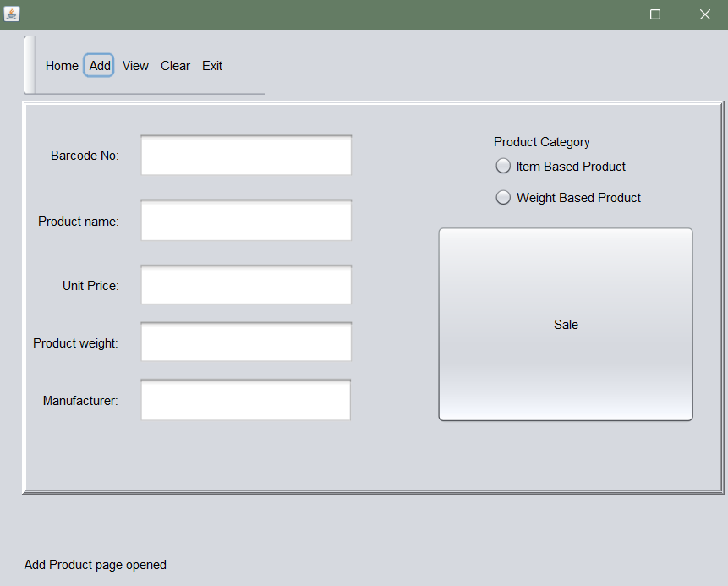Screen dimensions: 728x586
Task: Click inside the Product weight field
Action: [245, 341]
